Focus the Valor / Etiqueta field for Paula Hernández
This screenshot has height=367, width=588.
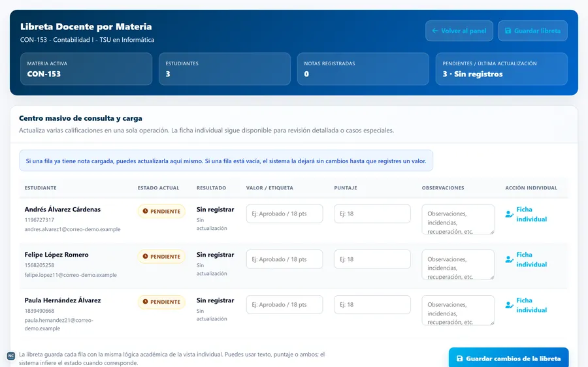point(284,305)
